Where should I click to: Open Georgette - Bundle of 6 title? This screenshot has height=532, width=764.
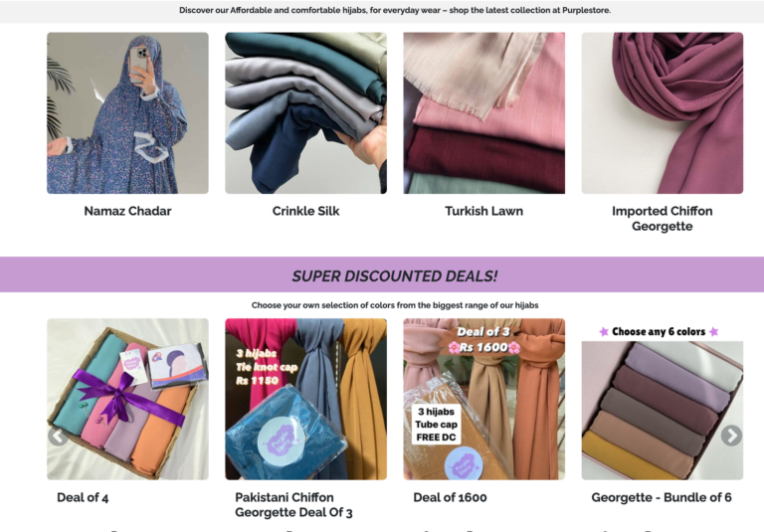(662, 497)
